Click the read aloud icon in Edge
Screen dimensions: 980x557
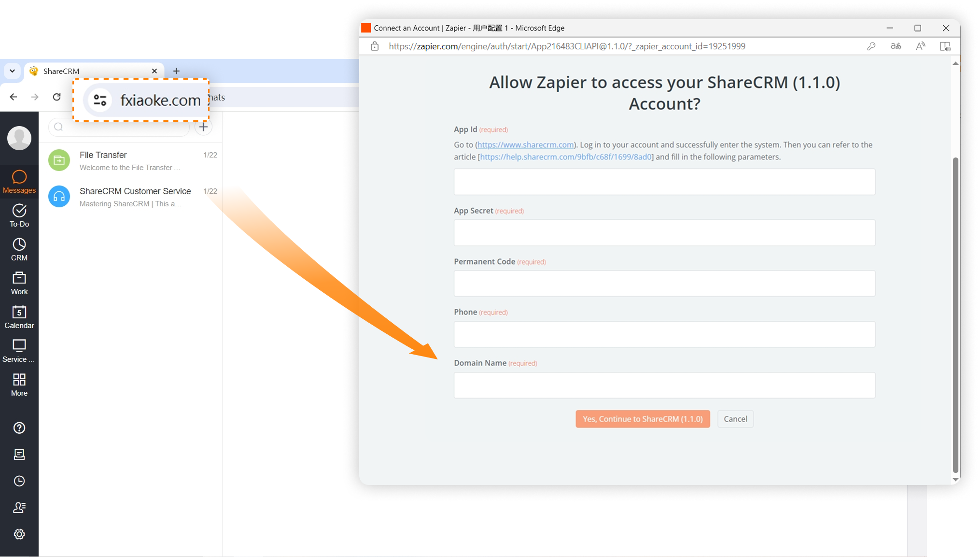click(x=921, y=46)
